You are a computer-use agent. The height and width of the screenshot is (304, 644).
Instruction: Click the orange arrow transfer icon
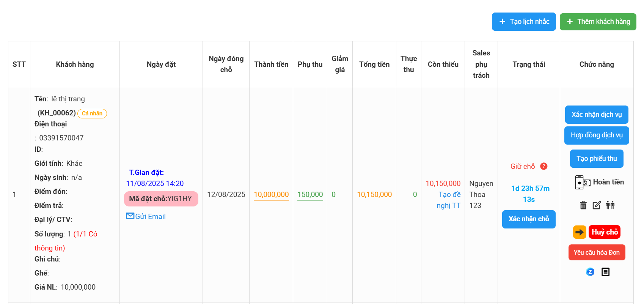click(x=580, y=232)
